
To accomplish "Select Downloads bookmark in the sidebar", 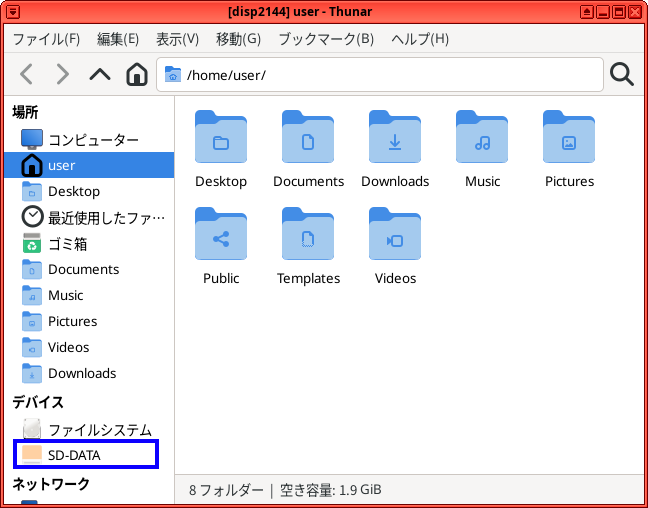I will (89, 373).
